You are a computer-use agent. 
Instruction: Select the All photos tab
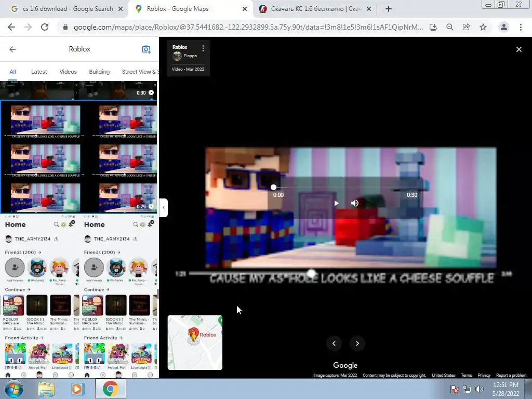coord(12,72)
